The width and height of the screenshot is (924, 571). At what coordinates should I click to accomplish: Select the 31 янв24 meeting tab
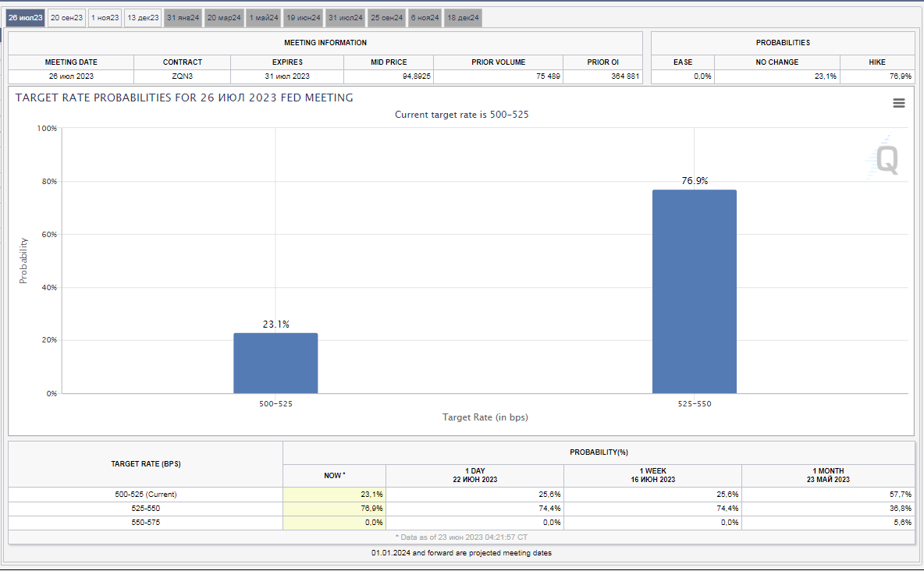click(183, 17)
